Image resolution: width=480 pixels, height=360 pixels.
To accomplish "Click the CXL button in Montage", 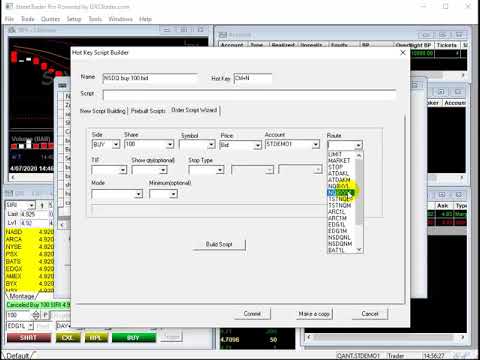I will click(68, 338).
